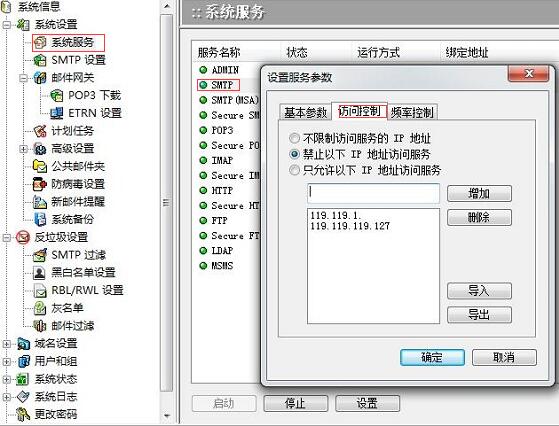
Task: Select 不限制访问服务的 IP 地址 radio option
Action: [x=294, y=138]
